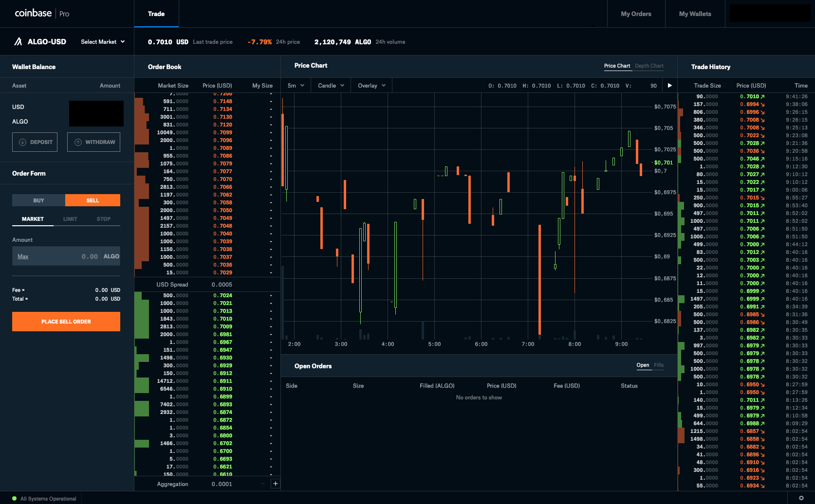Click the green All Systems Operational indicator
Image resolution: width=815 pixels, height=504 pixels.
[14, 498]
